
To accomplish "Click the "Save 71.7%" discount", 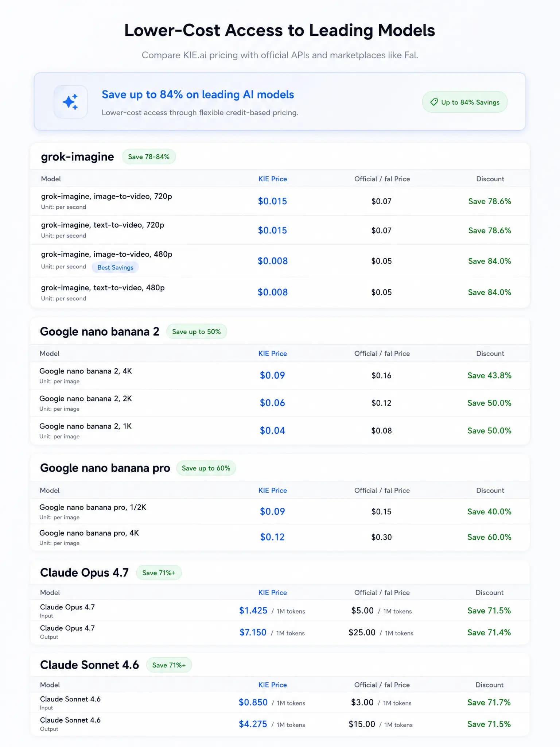I will tap(489, 703).
